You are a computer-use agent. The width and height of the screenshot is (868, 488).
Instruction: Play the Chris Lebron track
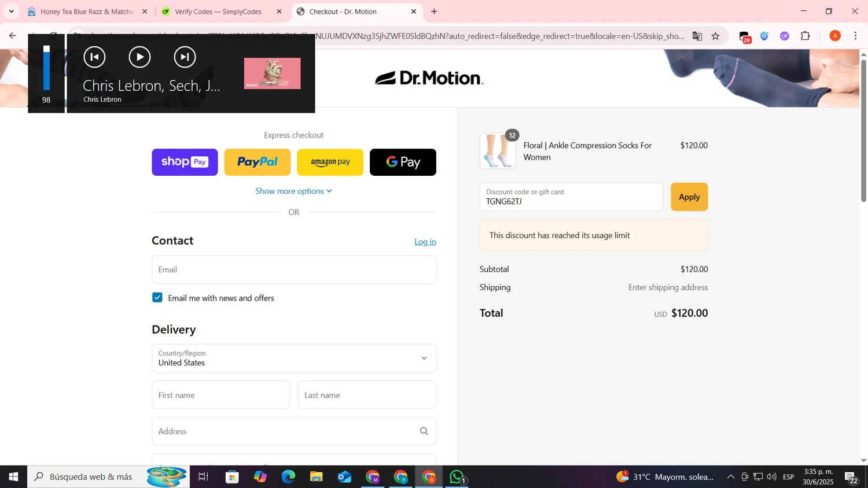pyautogui.click(x=139, y=57)
